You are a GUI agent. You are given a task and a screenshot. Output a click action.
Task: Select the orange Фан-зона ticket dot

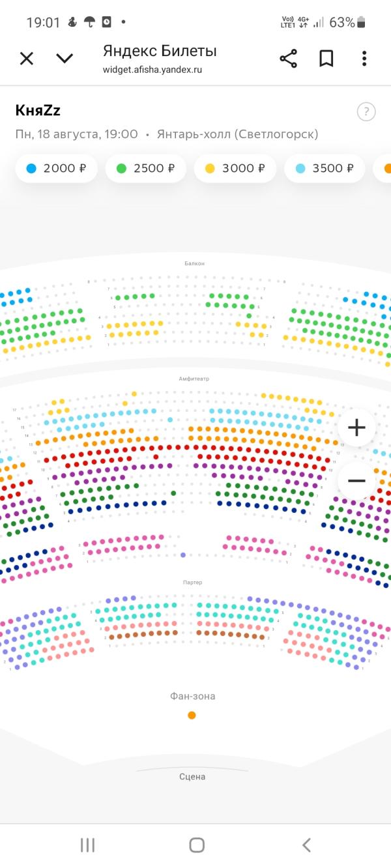point(192,716)
